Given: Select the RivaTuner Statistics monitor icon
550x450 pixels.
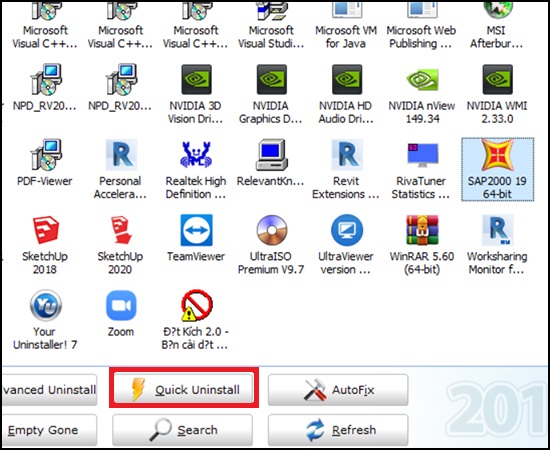Looking at the screenshot, I should (422, 155).
